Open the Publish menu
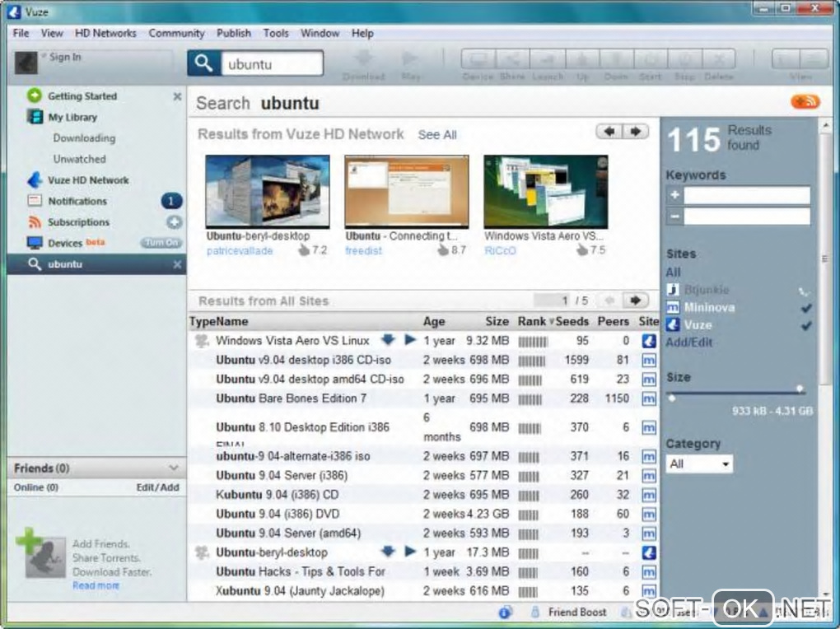Screen dimensions: 840x629 [234, 33]
